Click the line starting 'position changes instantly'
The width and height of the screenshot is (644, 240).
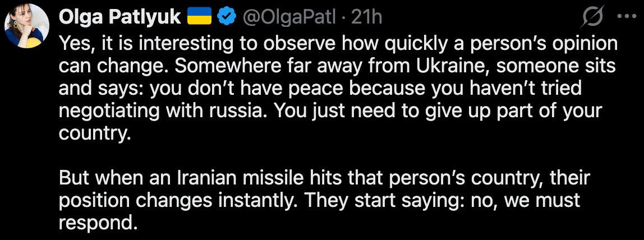tap(319, 200)
